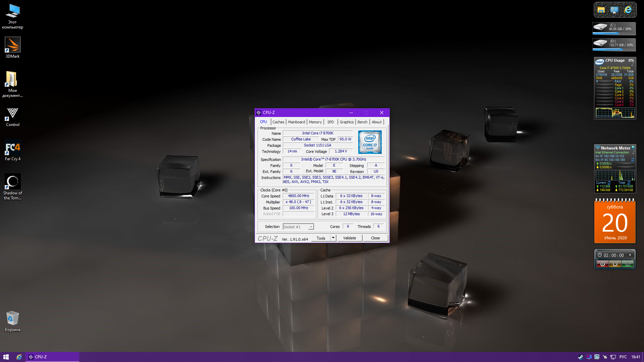This screenshot has width=644, height=362.
Task: Open the Socket #1 selection dropdown
Action: tap(298, 227)
